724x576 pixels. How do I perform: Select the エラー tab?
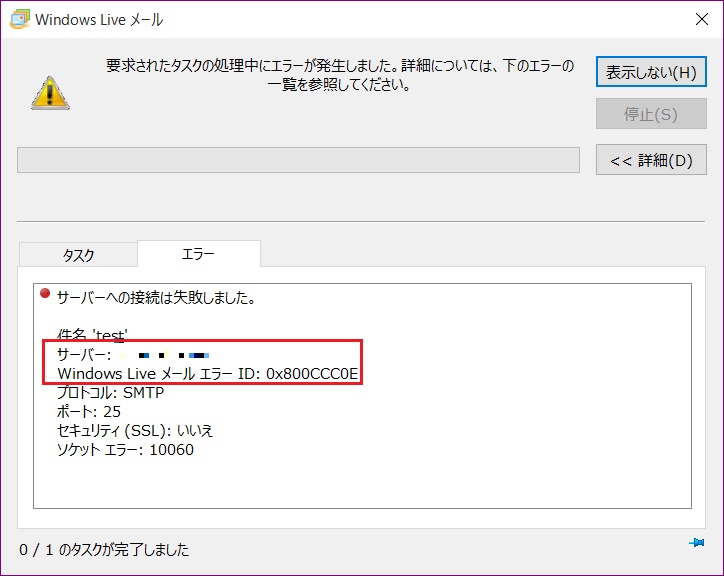pyautogui.click(x=198, y=255)
